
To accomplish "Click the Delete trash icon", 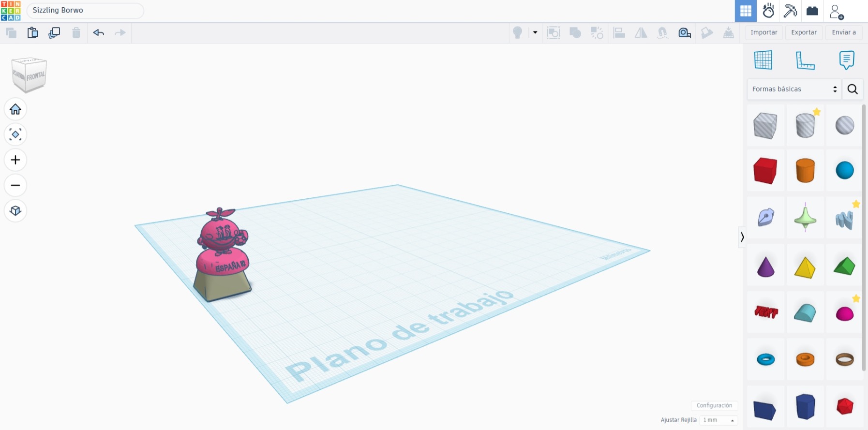I will pyautogui.click(x=76, y=33).
